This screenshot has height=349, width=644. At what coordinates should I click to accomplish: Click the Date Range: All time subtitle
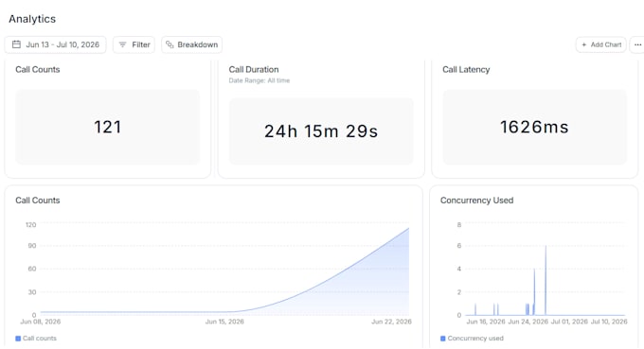point(259,80)
